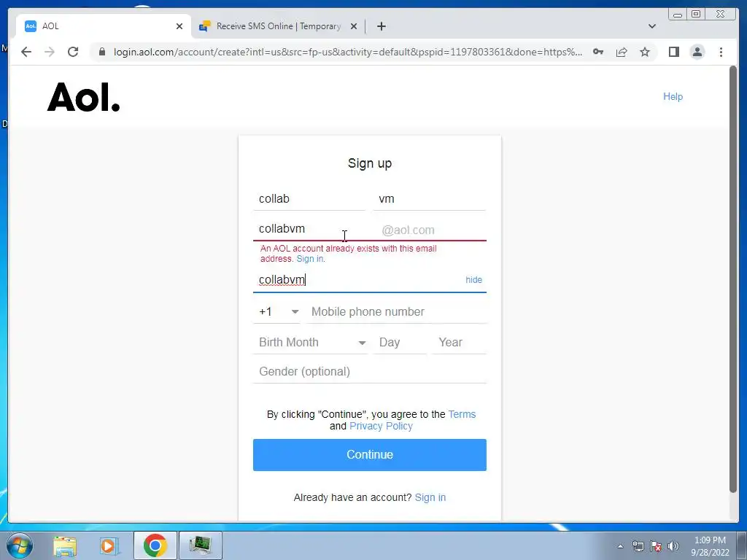Open Chrome's three-dot menu
Image resolution: width=747 pixels, height=560 pixels.
tap(721, 52)
